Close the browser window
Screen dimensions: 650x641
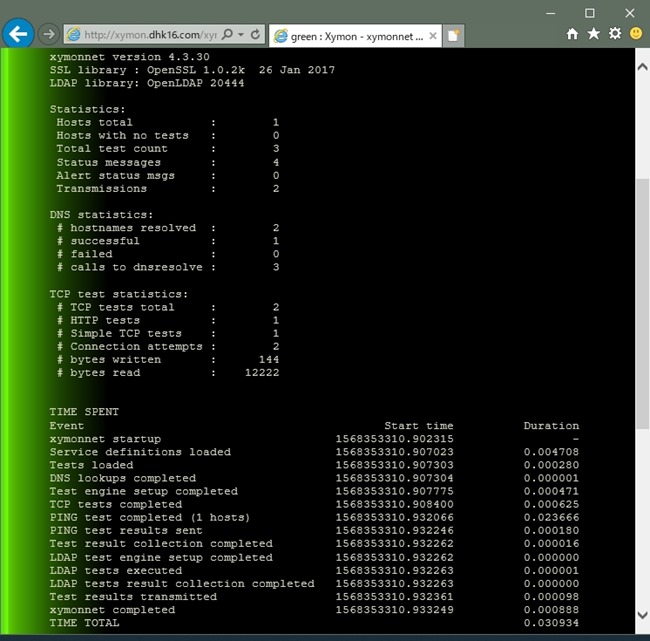(x=630, y=13)
